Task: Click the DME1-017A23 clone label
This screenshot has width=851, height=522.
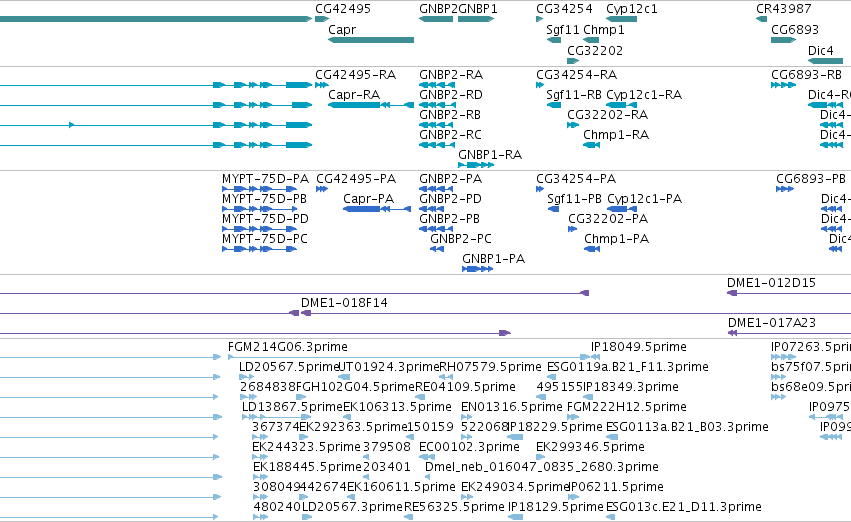Action: click(772, 323)
